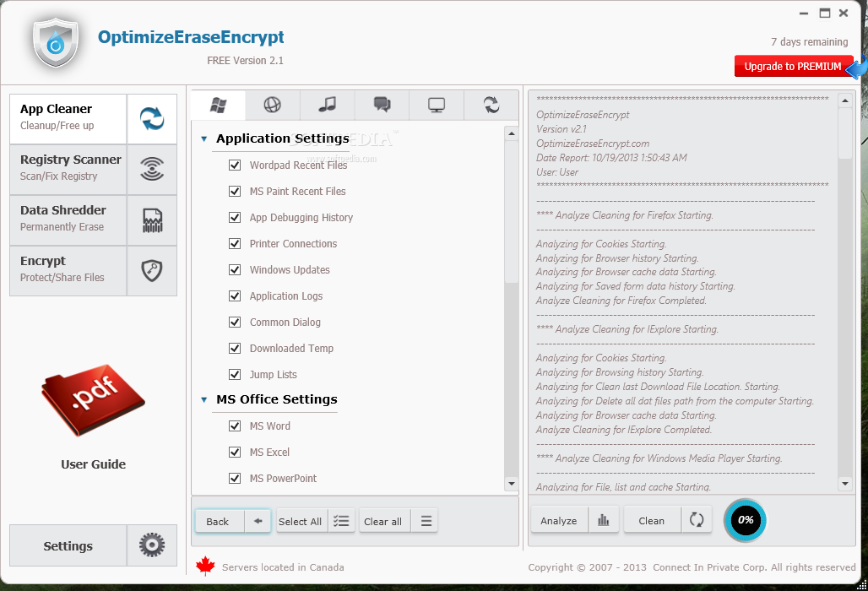Switch to the chat bubbles messenger tab

tap(382, 105)
